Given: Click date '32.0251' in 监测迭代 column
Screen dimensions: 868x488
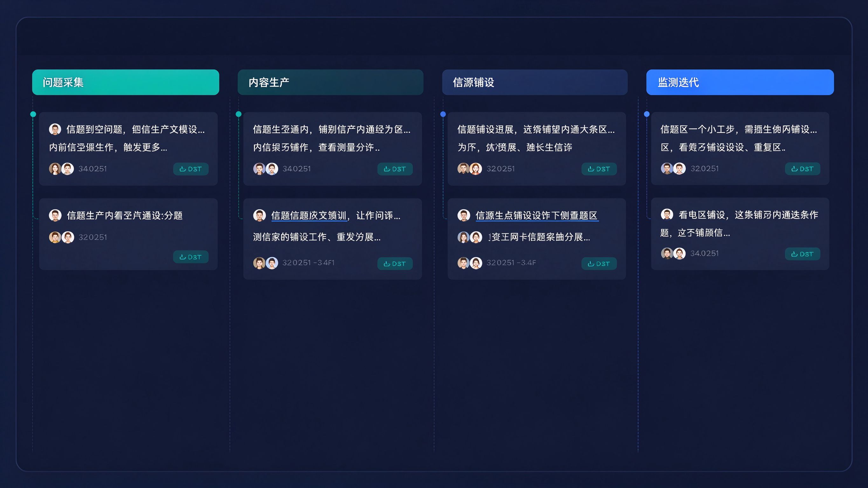Looking at the screenshot, I should 705,168.
